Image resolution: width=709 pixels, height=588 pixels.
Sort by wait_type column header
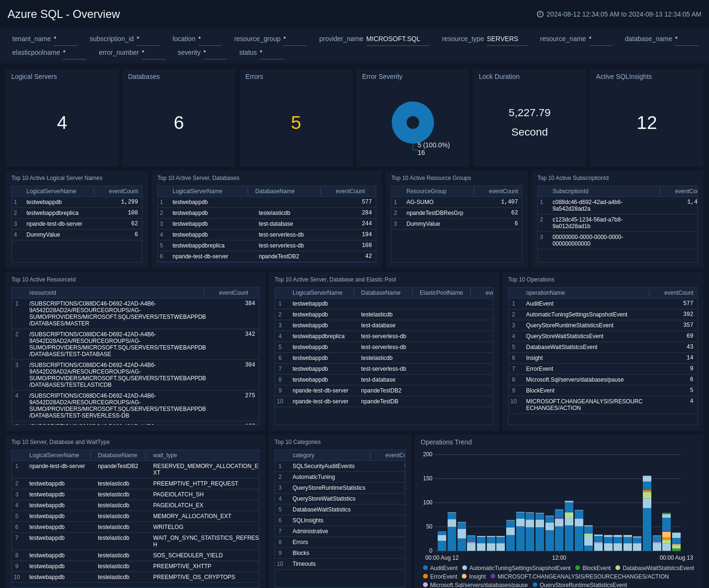(x=165, y=455)
